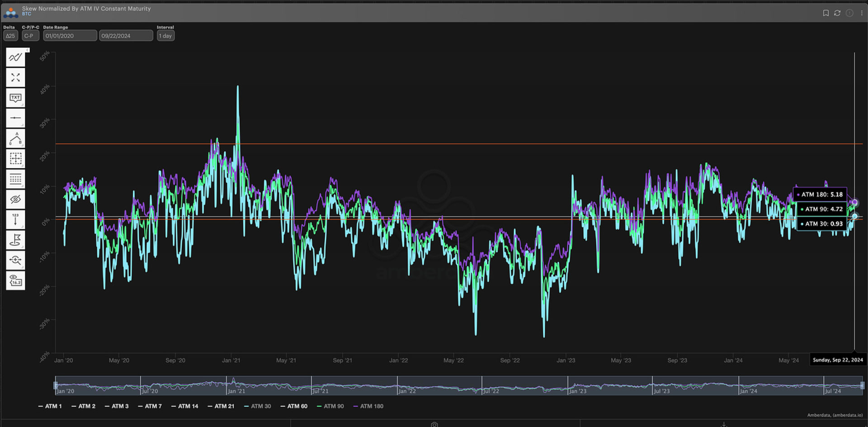
Task: Open the dotted lines style tool
Action: pyautogui.click(x=15, y=179)
